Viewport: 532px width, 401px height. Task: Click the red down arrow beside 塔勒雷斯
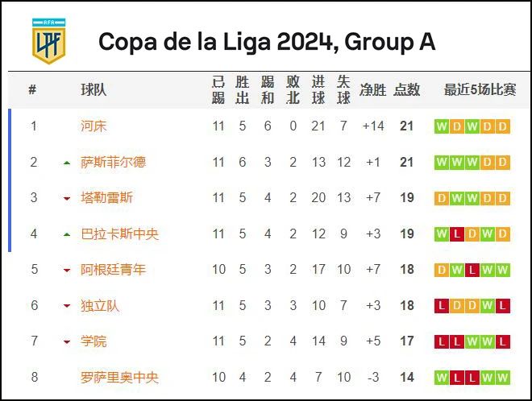(x=67, y=198)
